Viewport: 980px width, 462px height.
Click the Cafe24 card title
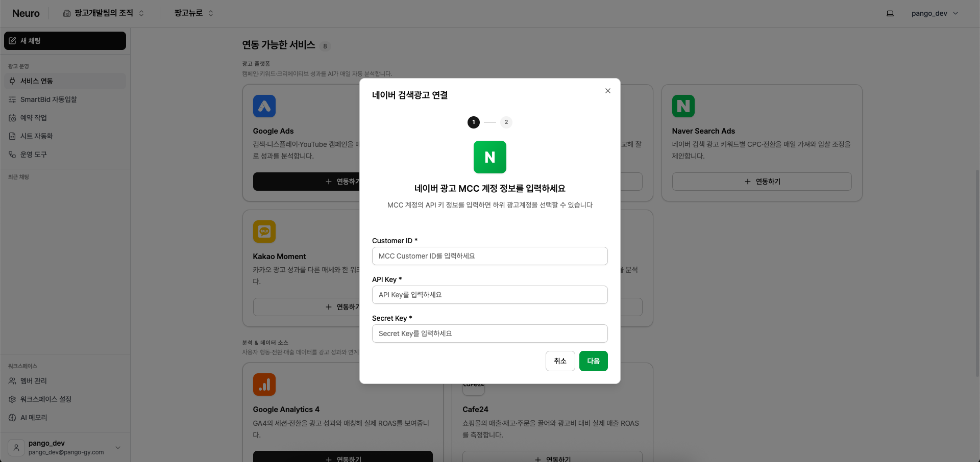[x=475, y=409]
